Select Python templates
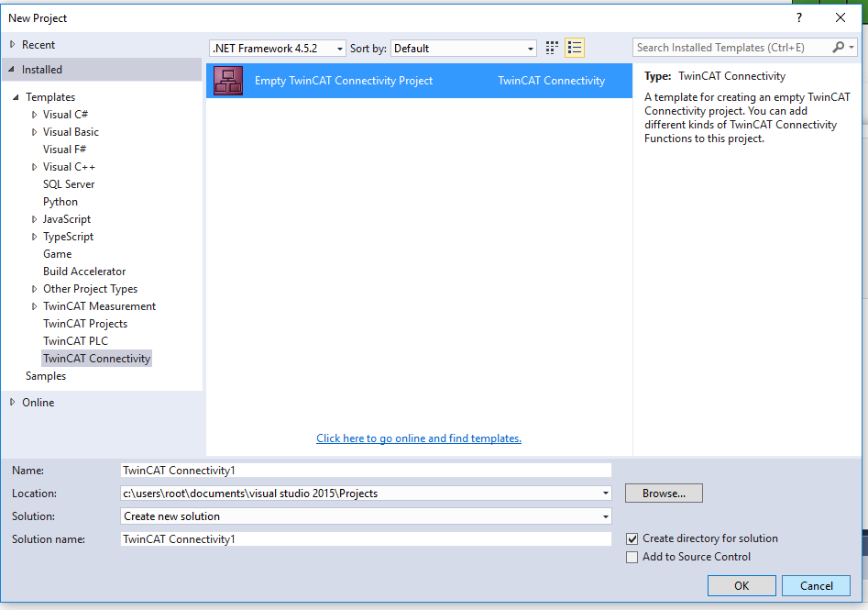 point(60,202)
